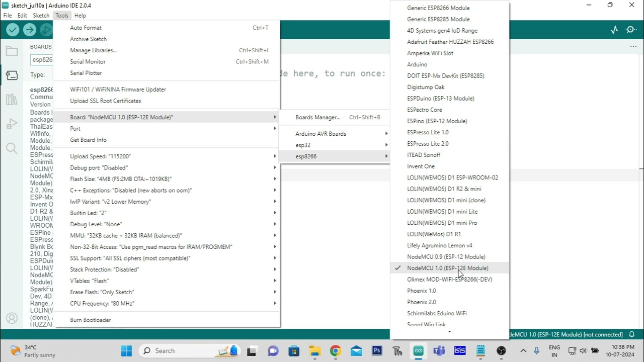
Task: Click the Windows taskbar Search box
Action: (190, 350)
